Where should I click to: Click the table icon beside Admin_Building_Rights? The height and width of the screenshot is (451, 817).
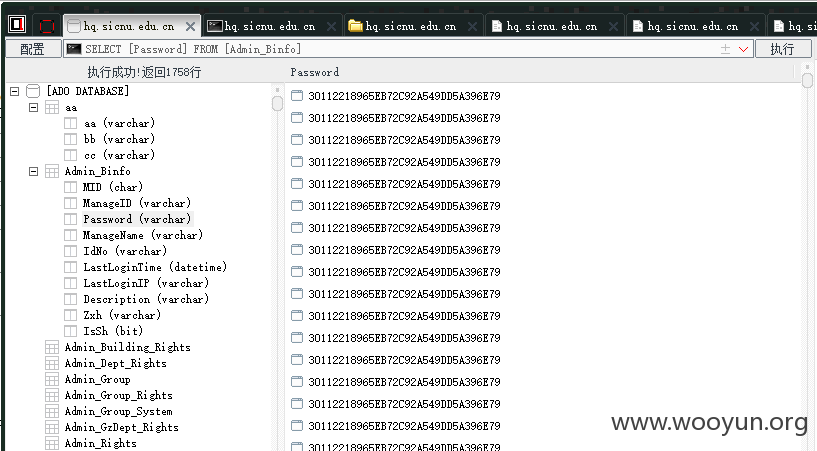[52, 347]
